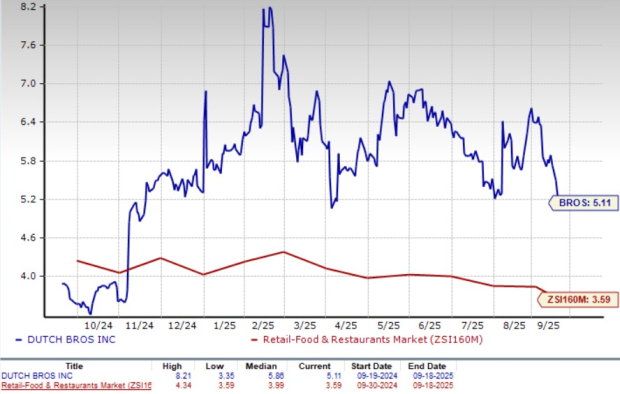Screen dimensions: 620x394
Task: Click the 4.0 y-axis label
Action: 28,276
